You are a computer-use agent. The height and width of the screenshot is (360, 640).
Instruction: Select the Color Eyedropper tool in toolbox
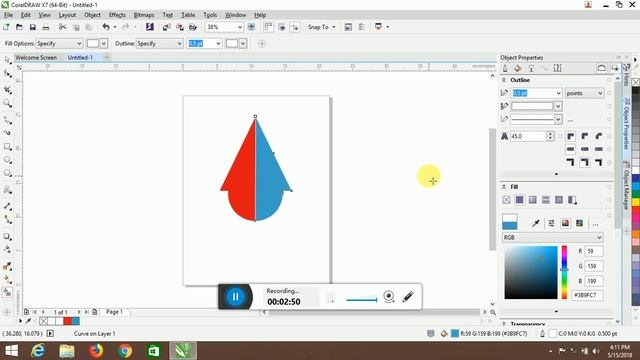tap(7, 267)
